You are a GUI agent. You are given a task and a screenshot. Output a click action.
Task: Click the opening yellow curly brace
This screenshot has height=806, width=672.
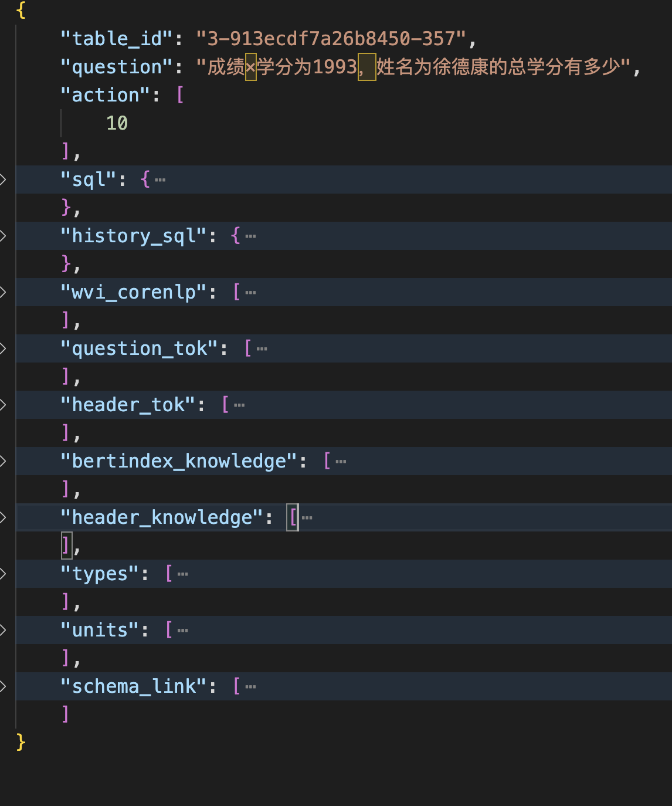pyautogui.click(x=21, y=11)
